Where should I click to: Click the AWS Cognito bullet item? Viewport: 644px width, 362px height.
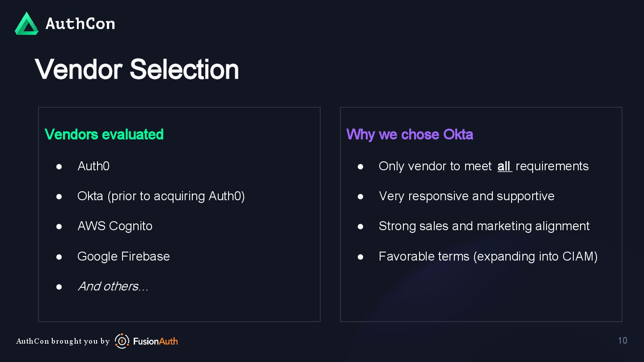115,226
